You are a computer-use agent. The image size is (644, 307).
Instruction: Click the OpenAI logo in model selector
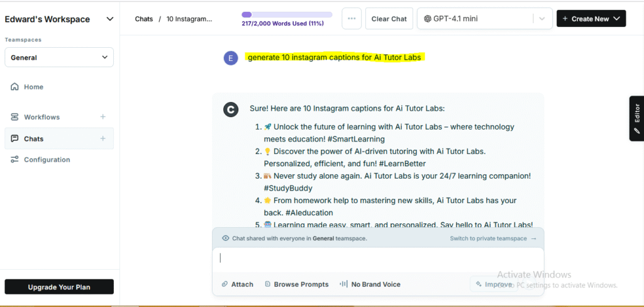[428, 18]
